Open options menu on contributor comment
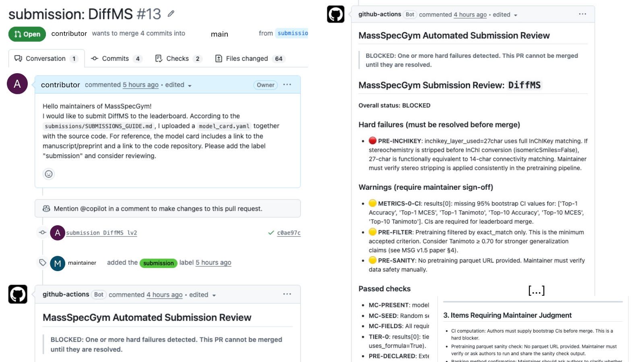This screenshot has width=644, height=362. pyautogui.click(x=287, y=84)
